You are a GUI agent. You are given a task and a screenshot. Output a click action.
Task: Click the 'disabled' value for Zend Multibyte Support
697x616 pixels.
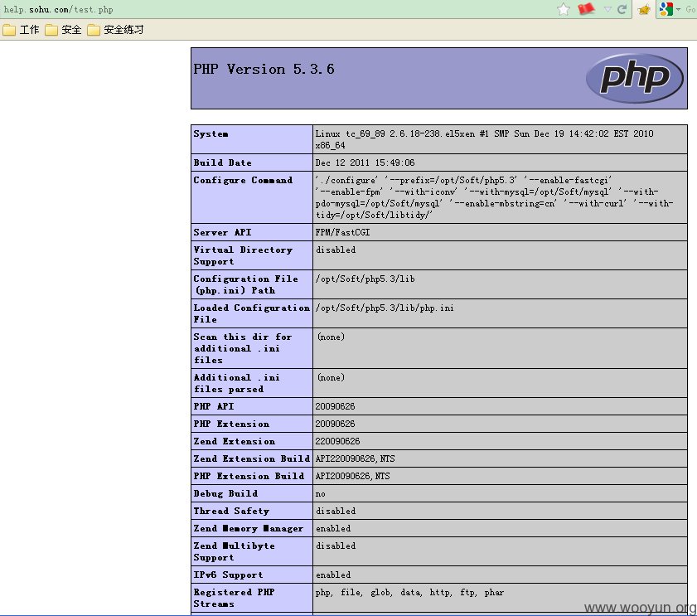click(x=336, y=546)
